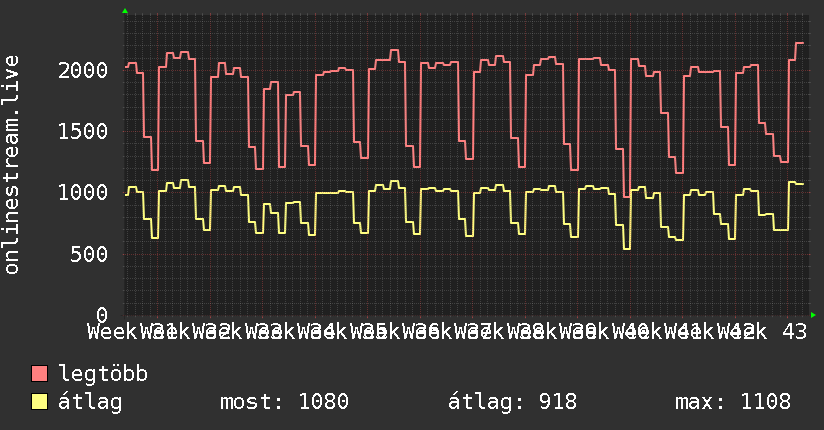Click the 2000 y-axis label
Screen dimensions: 824x430
click(83, 70)
